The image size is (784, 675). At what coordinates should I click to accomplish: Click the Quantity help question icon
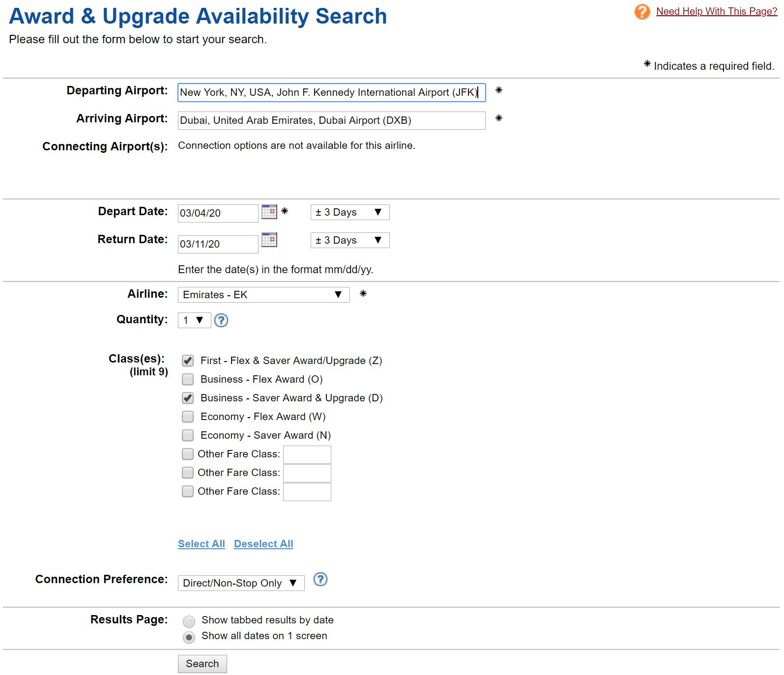[221, 320]
